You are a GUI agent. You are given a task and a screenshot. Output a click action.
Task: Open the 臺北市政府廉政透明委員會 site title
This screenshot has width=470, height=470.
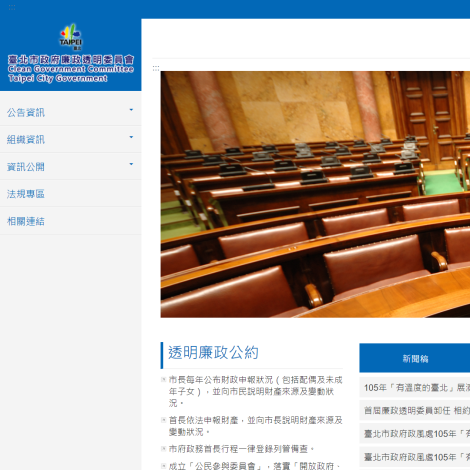[x=71, y=69]
